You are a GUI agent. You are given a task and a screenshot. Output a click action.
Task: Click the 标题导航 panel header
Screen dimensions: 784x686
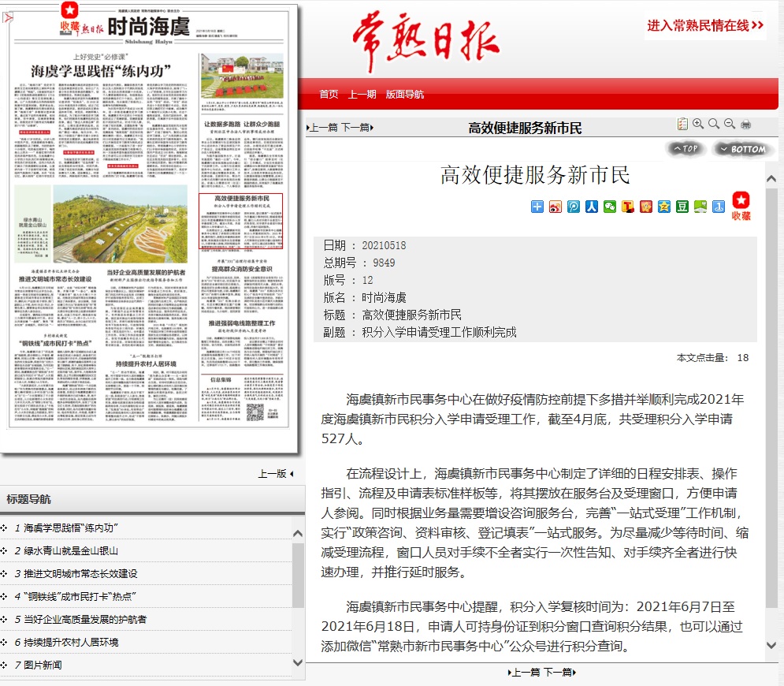coord(152,499)
